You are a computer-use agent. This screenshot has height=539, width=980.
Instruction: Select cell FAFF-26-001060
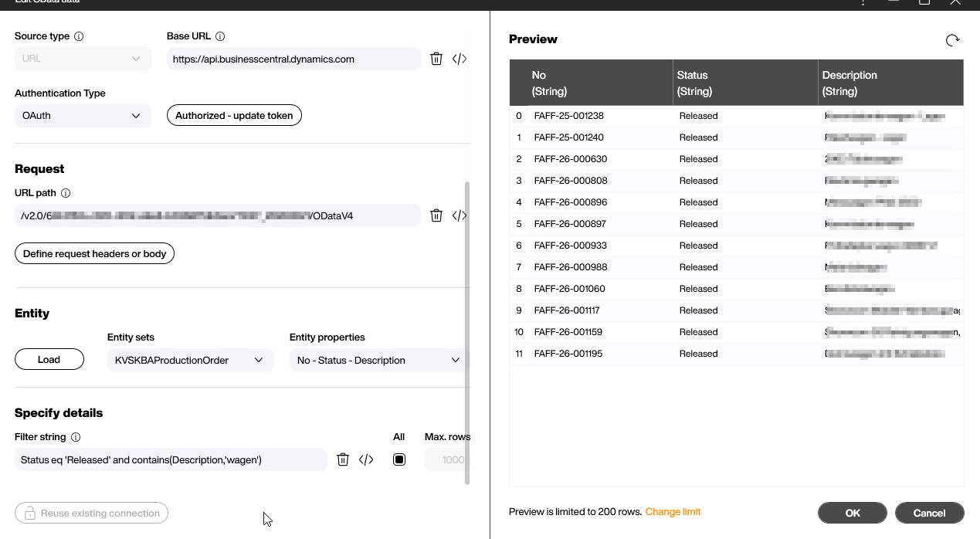coord(570,289)
